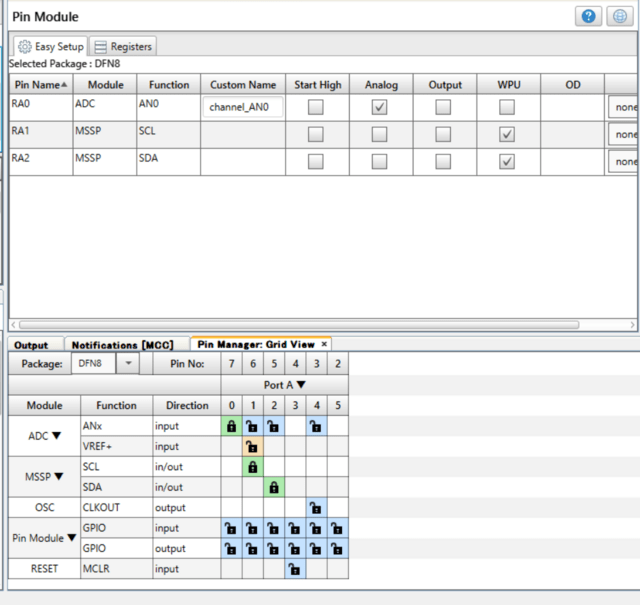Viewport: 640px width, 605px height.
Task: Toggle the green SCL lock on pin 1
Action: pyautogui.click(x=252, y=467)
